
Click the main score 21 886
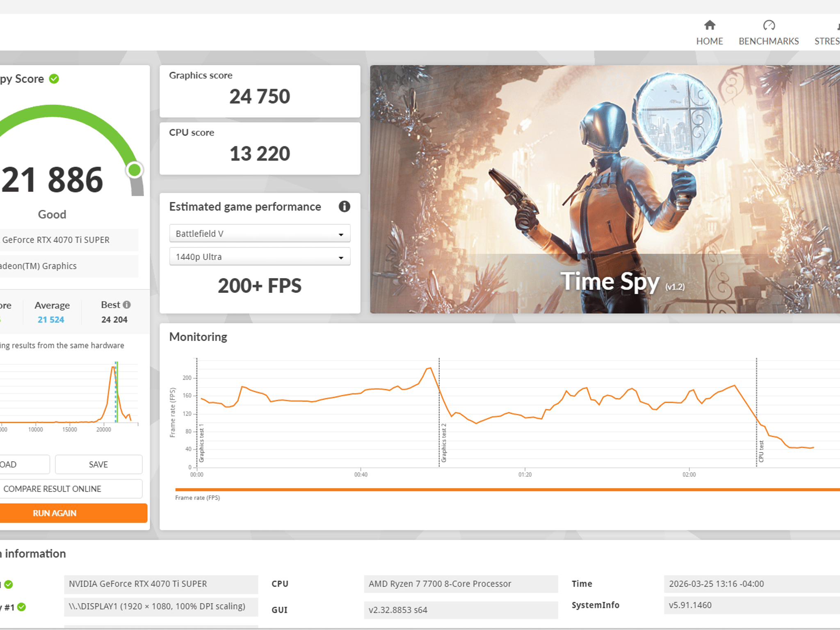click(x=52, y=180)
